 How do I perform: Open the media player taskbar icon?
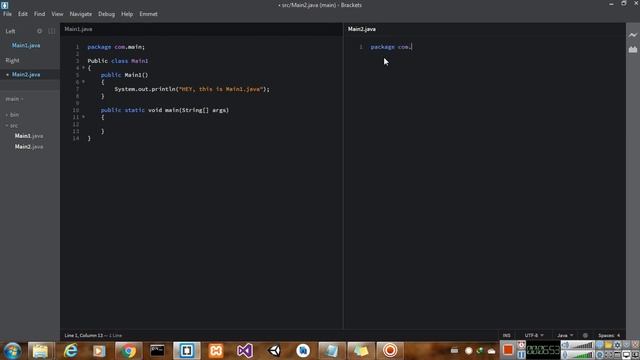[x=99, y=351]
